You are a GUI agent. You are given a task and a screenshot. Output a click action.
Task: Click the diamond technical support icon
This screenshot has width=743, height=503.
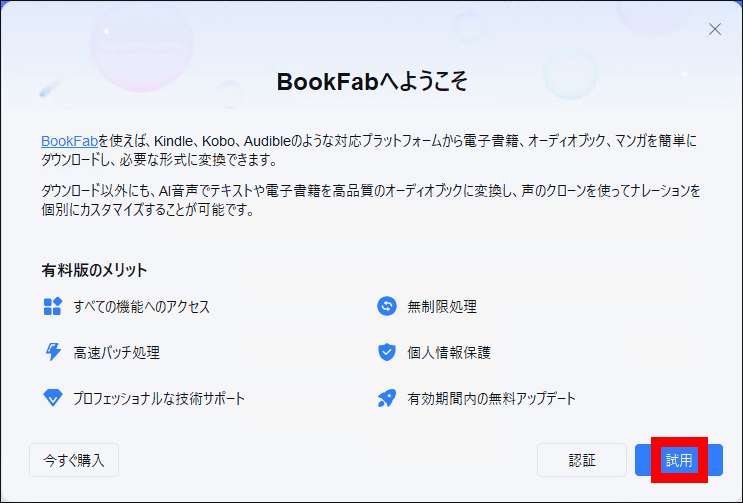click(53, 398)
